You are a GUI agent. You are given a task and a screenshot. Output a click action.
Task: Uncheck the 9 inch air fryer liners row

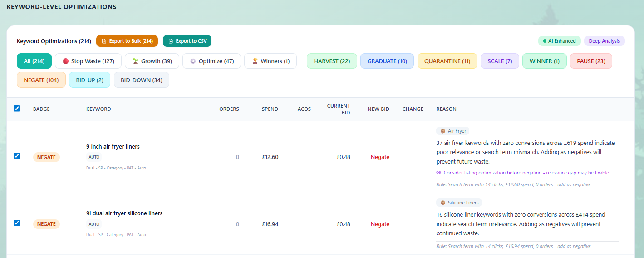(x=17, y=156)
